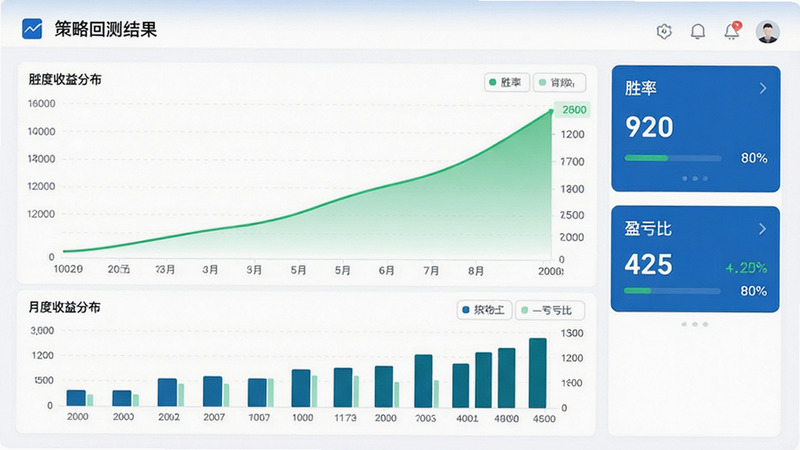This screenshot has width=800, height=450.
Task: Click the green +.20% change text
Action: (x=746, y=268)
